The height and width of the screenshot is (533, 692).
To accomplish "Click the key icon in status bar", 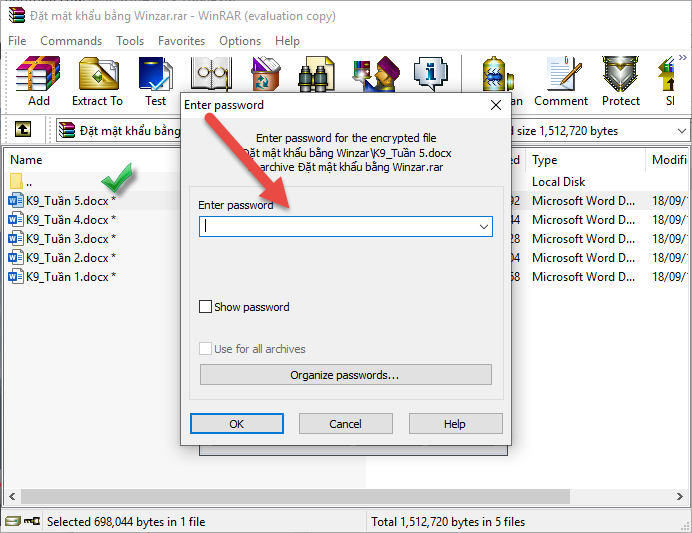I will click(x=32, y=522).
